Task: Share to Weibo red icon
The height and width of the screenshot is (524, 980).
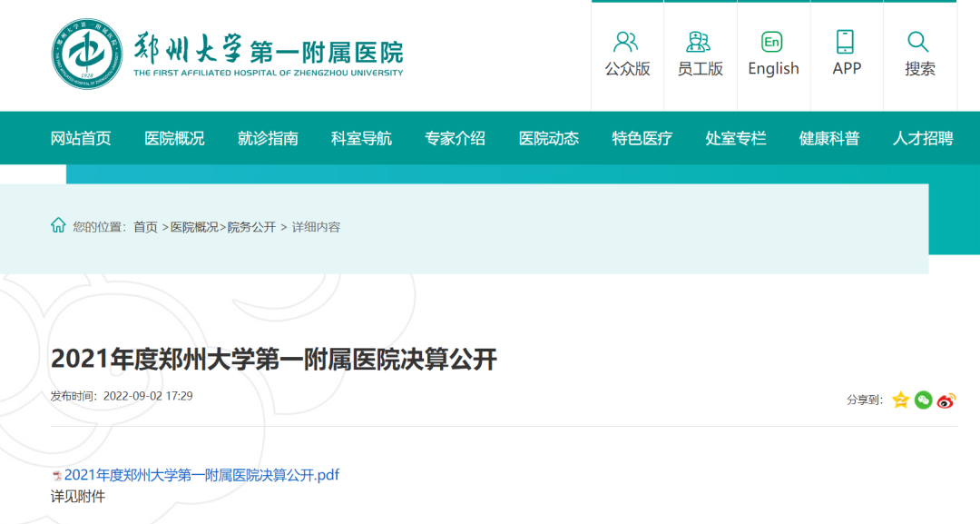Action: (x=946, y=400)
